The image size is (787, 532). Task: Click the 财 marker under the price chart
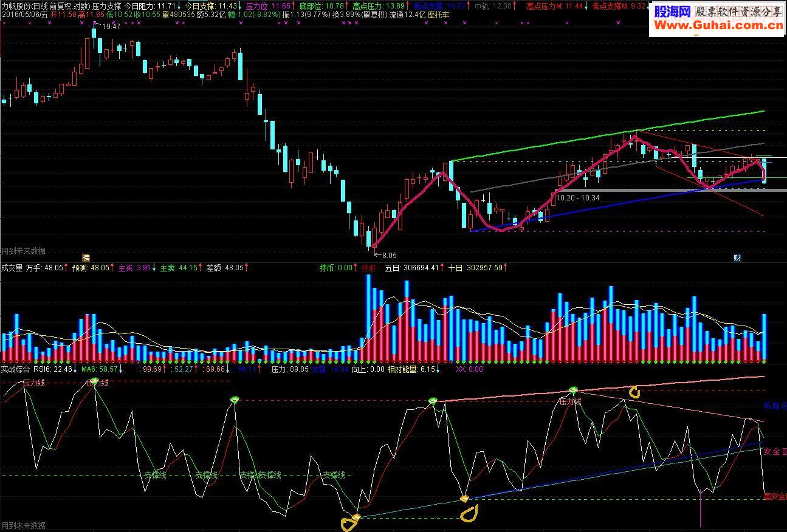737,257
